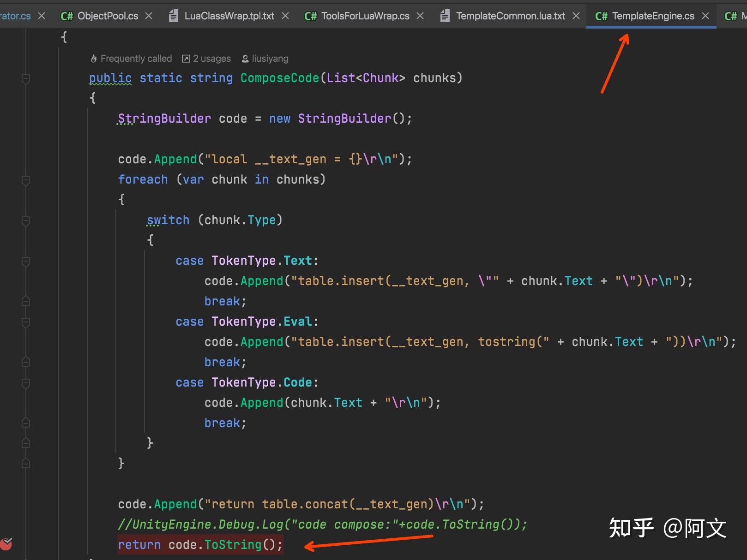Click the text file icon on TemplateCommon.lua.txt tab

pyautogui.click(x=445, y=16)
